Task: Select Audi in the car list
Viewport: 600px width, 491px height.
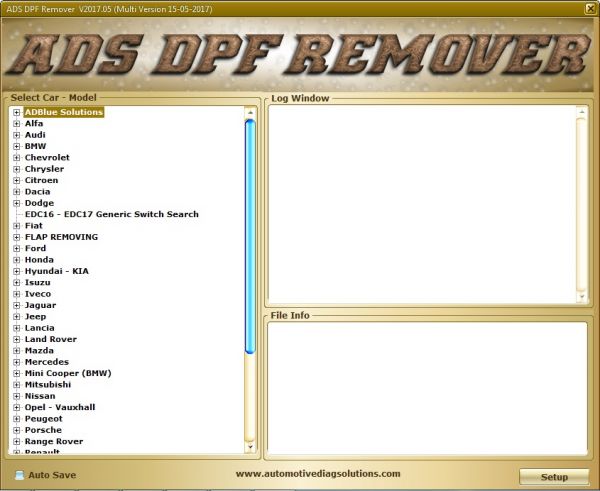Action: [x=35, y=135]
